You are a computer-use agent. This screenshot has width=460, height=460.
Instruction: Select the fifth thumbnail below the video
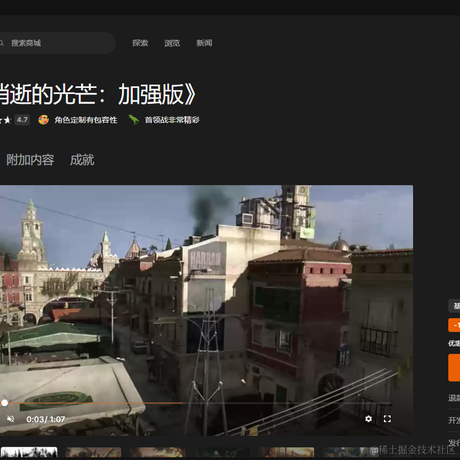pyautogui.click(x=286, y=452)
